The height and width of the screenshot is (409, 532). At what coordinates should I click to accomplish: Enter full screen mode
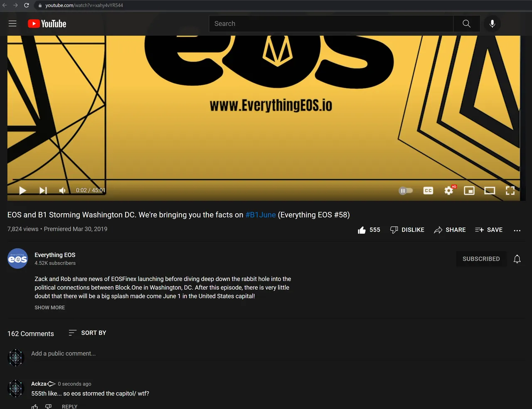coord(510,190)
